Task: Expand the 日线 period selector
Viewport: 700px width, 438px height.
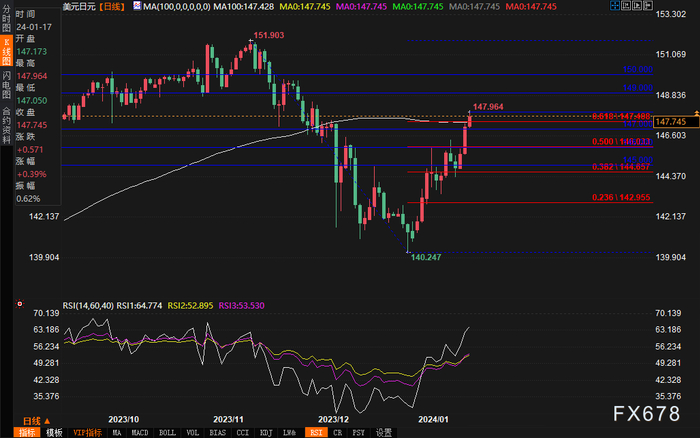Action: pos(37,421)
